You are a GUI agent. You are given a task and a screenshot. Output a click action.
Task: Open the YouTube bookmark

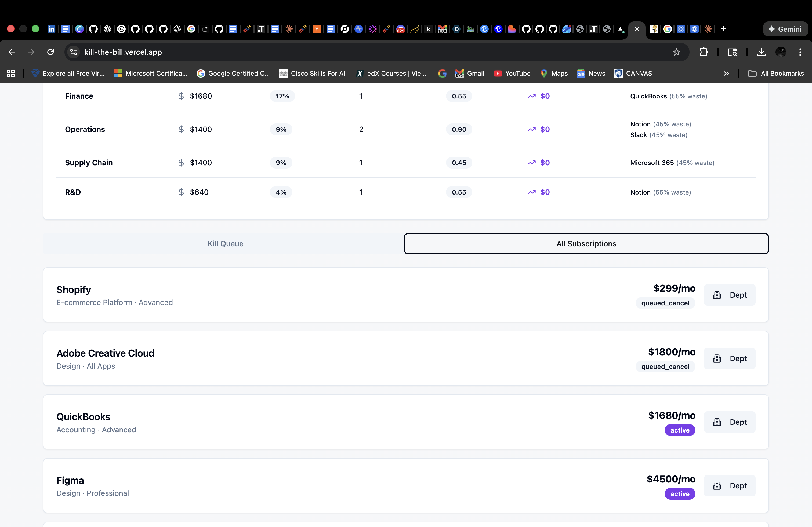pos(512,74)
